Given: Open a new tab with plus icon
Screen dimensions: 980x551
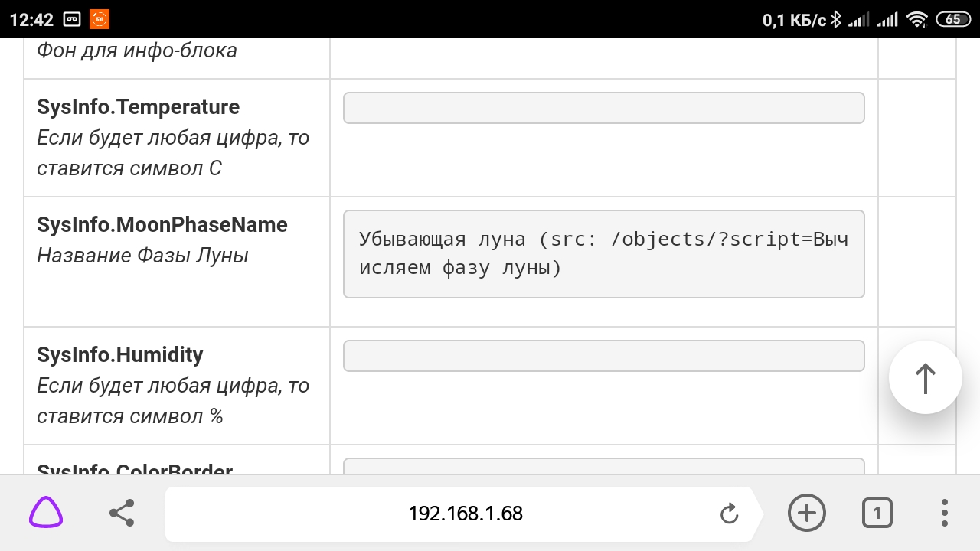Looking at the screenshot, I should point(806,513).
